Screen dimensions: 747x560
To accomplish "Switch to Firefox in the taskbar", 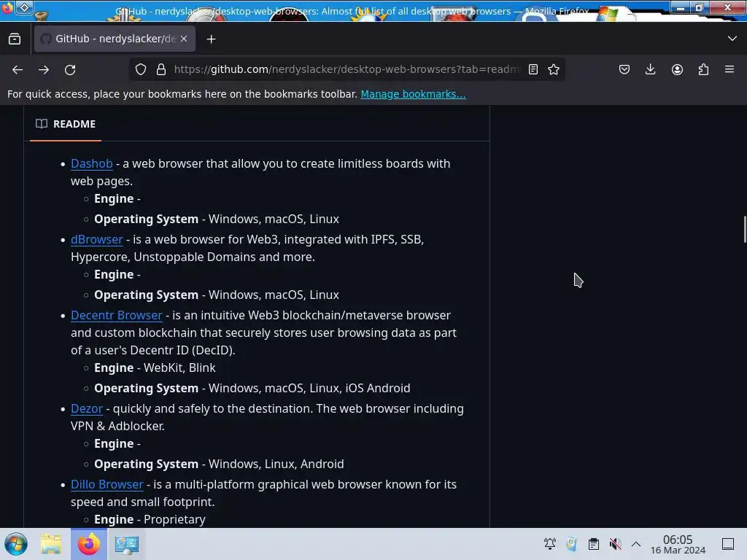I will [88, 544].
